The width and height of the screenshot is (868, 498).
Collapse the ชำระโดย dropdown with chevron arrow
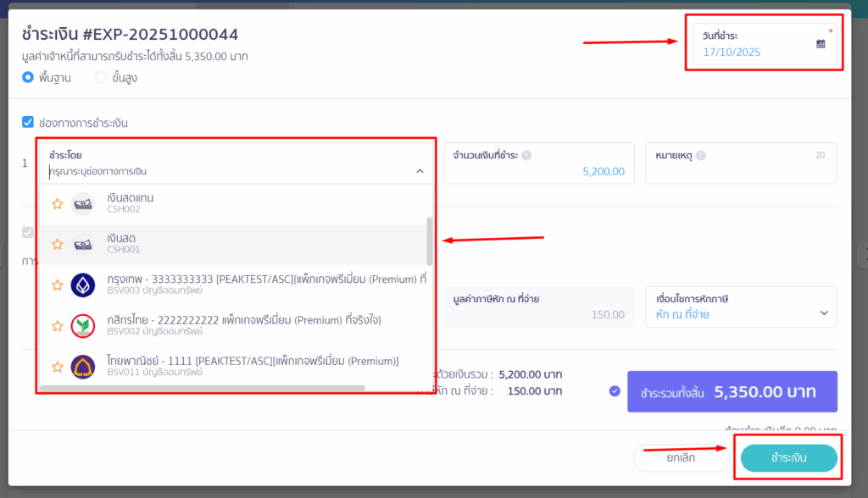419,171
